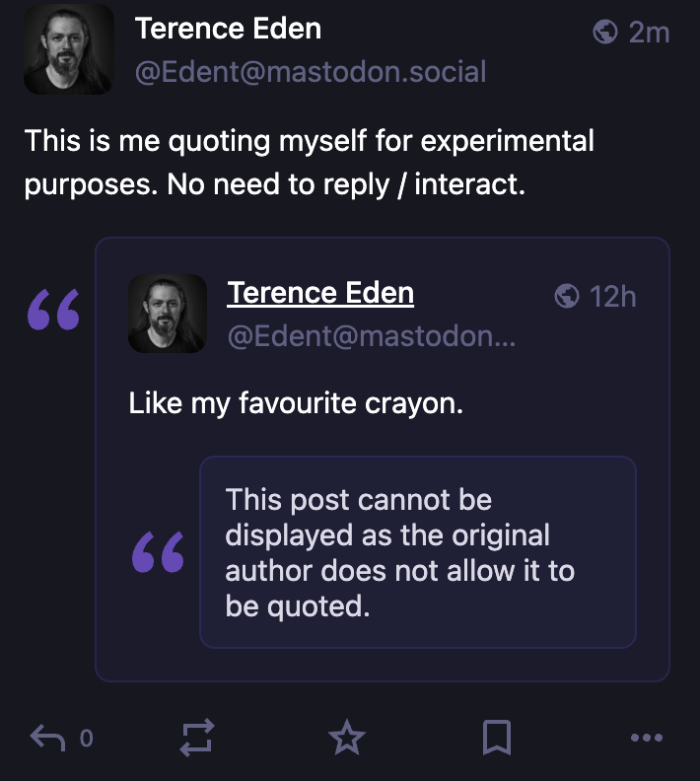This screenshot has height=781, width=700.
Task: Open the 2m post timestamp
Action: tap(649, 33)
